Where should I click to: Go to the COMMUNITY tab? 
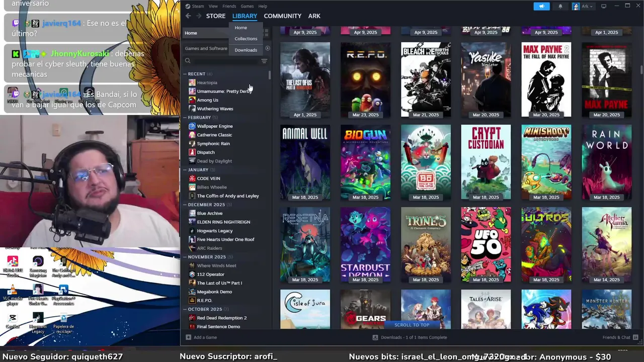(283, 16)
